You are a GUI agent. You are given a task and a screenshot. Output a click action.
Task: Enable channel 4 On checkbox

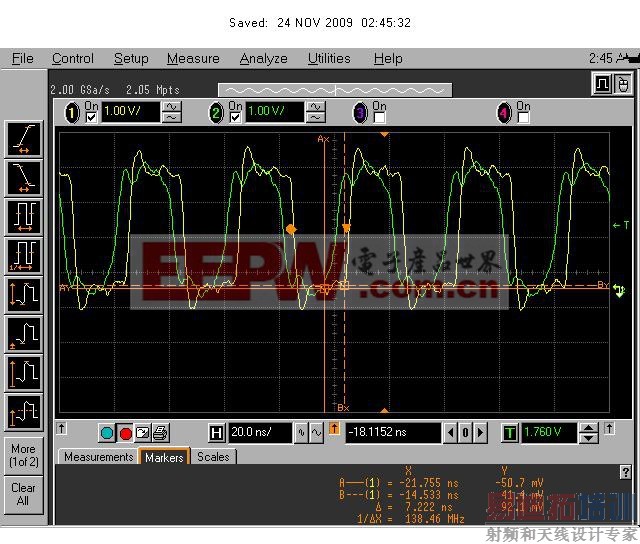coord(524,118)
